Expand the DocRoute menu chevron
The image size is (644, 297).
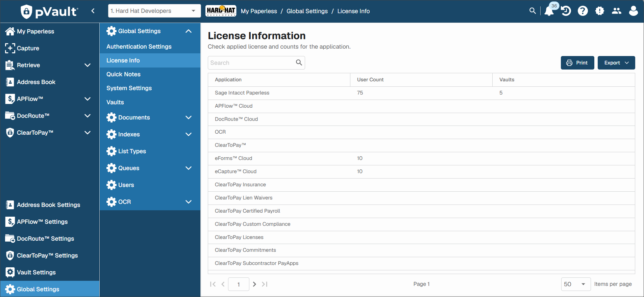click(x=88, y=116)
